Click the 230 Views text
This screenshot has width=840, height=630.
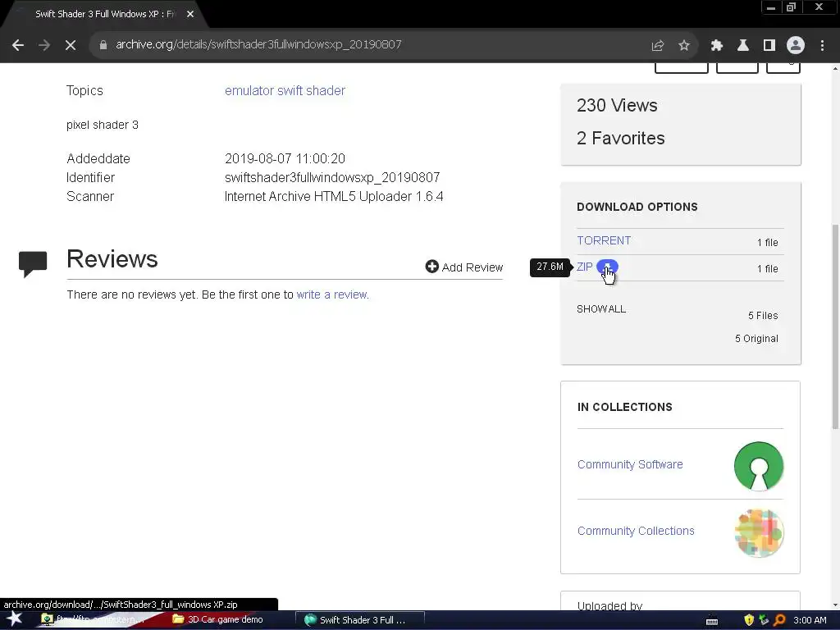click(617, 106)
